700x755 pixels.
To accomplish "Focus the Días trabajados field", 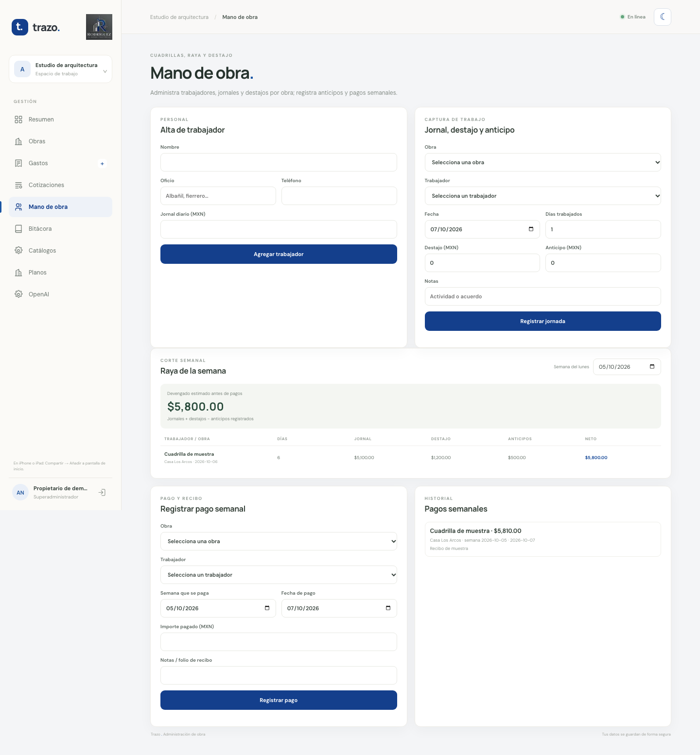I will 603,229.
